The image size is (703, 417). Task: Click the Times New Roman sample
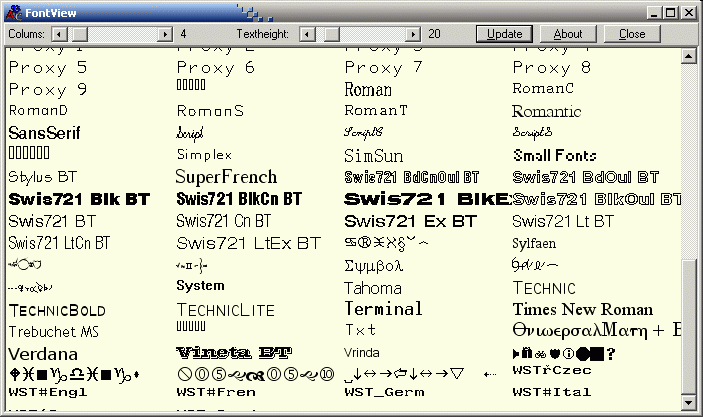click(583, 309)
